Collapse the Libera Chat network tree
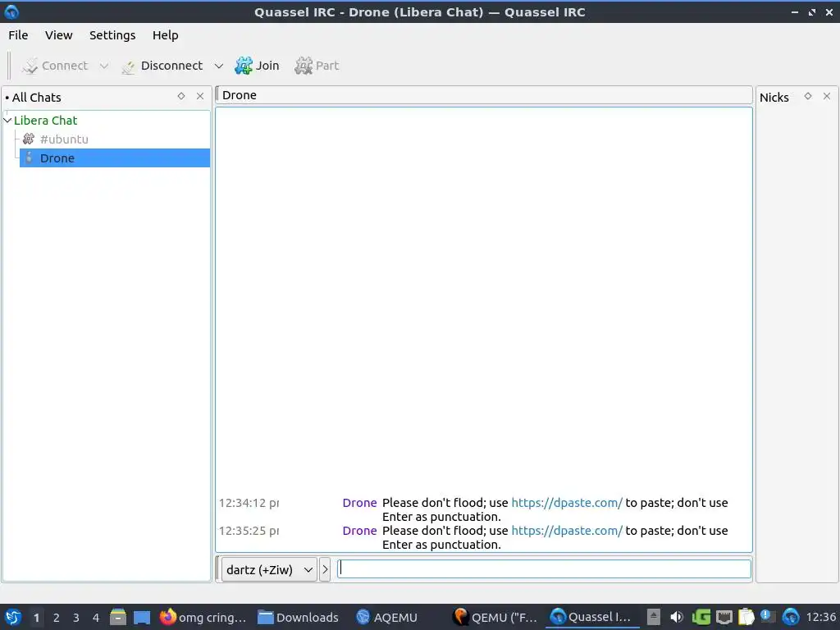 tap(7, 121)
